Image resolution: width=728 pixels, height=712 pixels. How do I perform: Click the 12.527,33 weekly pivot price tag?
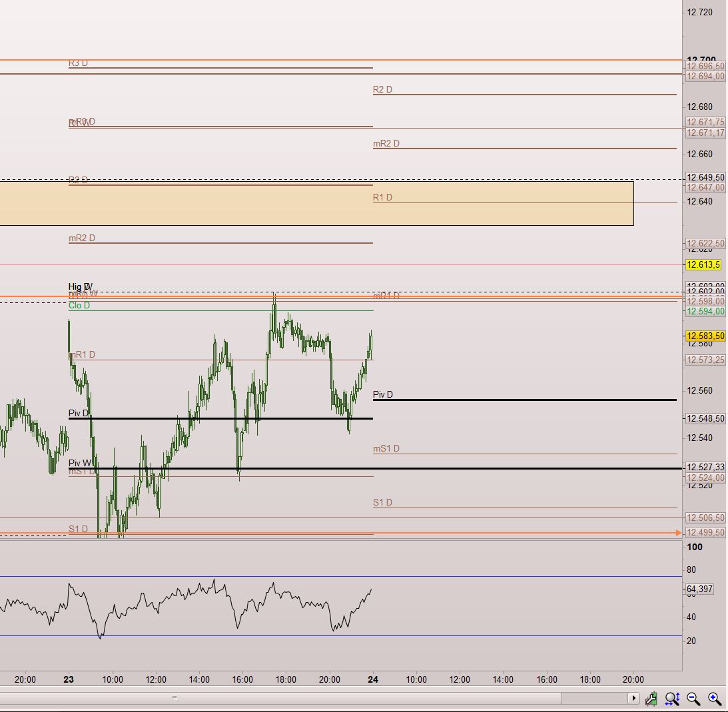(705, 467)
